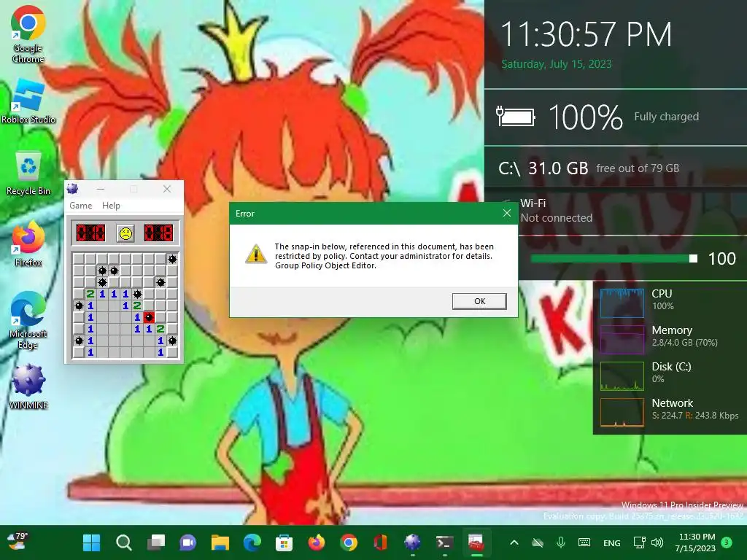
Task: Click the CPU usage graph
Action: [622, 303]
